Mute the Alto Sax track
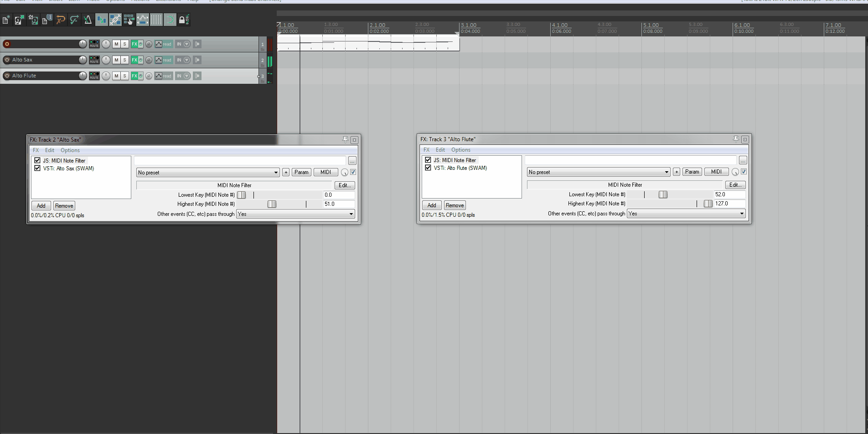Viewport: 868px width, 434px height. [116, 60]
